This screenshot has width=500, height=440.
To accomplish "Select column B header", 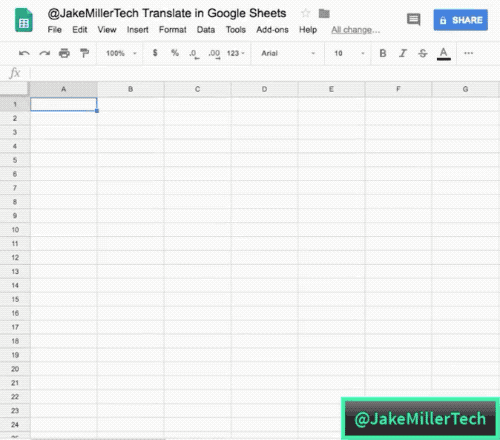I will (x=131, y=89).
